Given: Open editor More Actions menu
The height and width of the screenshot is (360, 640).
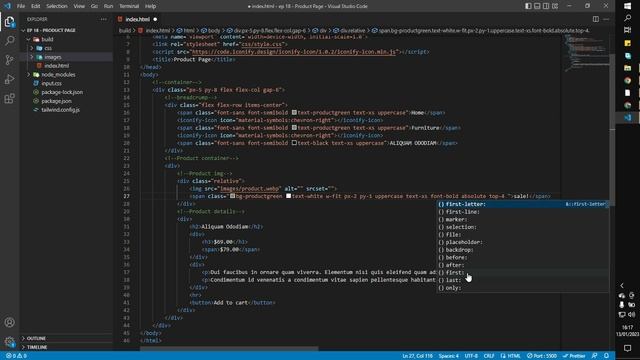Looking at the screenshot, I should 606,19.
